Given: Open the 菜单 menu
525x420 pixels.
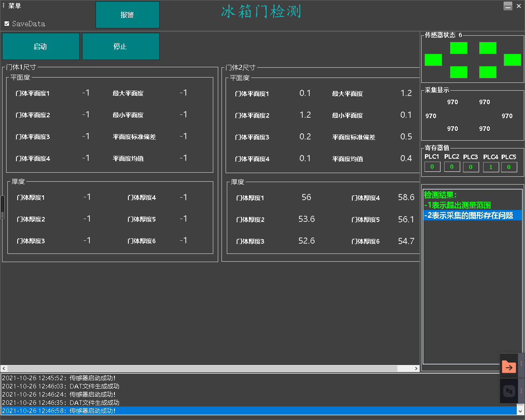Looking at the screenshot, I should coord(15,6).
